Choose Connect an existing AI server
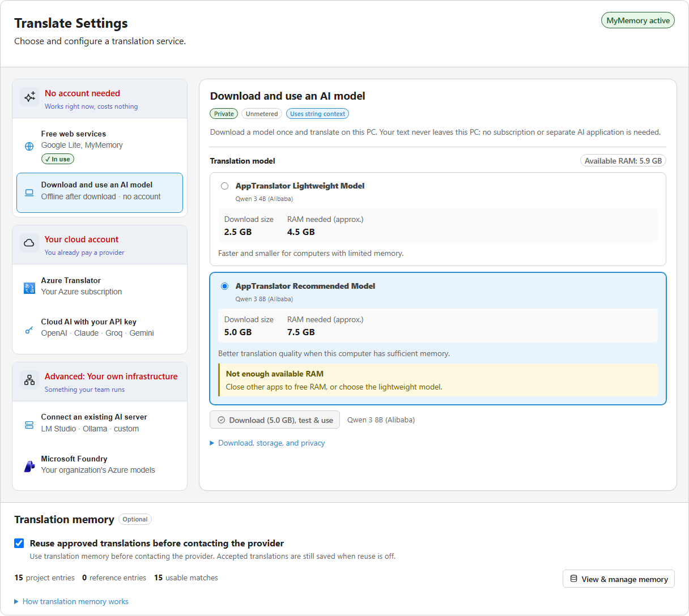 tap(100, 423)
